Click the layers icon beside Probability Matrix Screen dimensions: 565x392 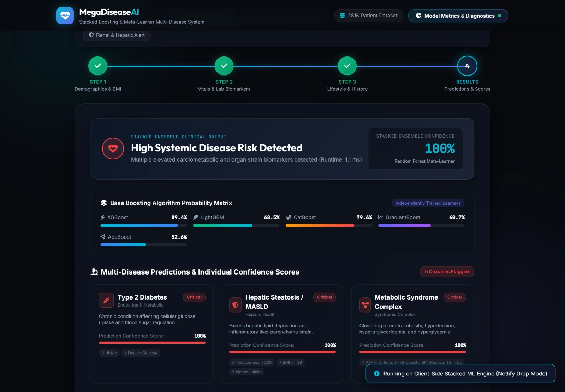pyautogui.click(x=103, y=203)
